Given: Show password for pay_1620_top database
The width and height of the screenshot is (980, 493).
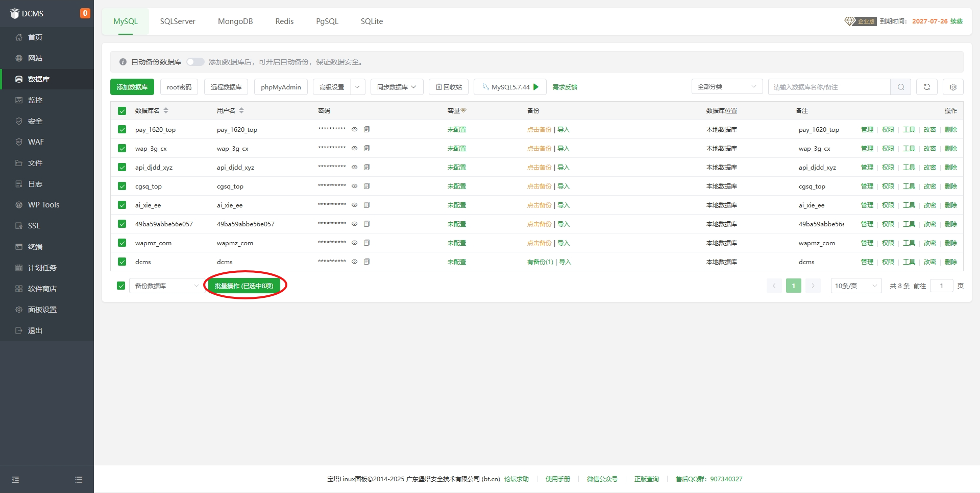Looking at the screenshot, I should (x=354, y=129).
